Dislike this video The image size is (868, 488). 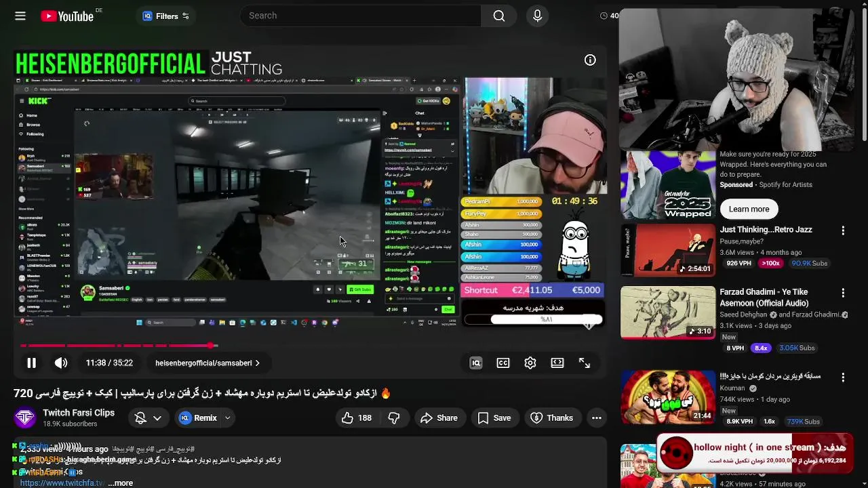pos(394,418)
